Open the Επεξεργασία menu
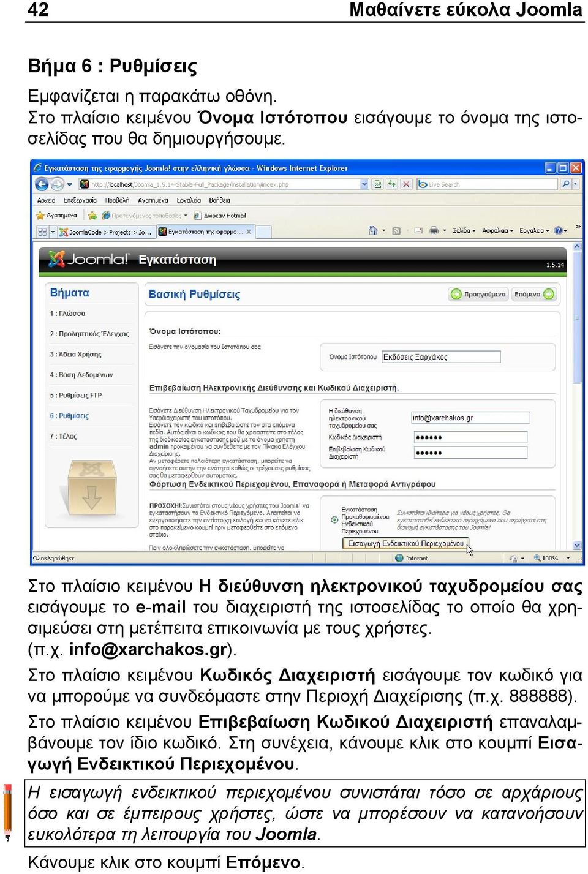 tap(80, 200)
